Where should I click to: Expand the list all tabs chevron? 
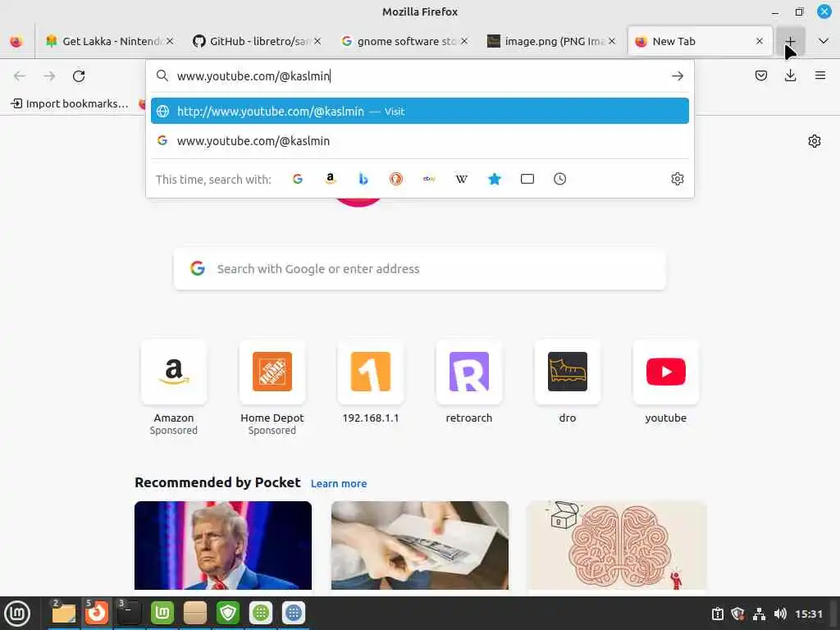pyautogui.click(x=824, y=41)
